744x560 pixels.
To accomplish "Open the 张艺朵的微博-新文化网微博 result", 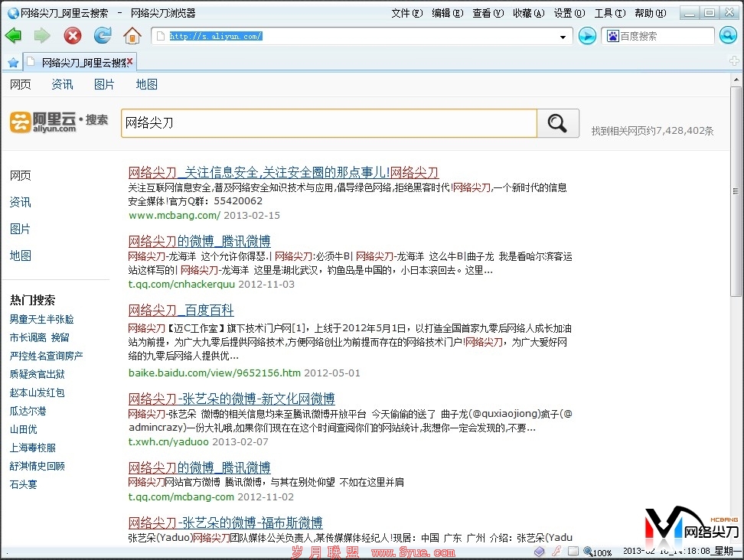I will pos(231,399).
